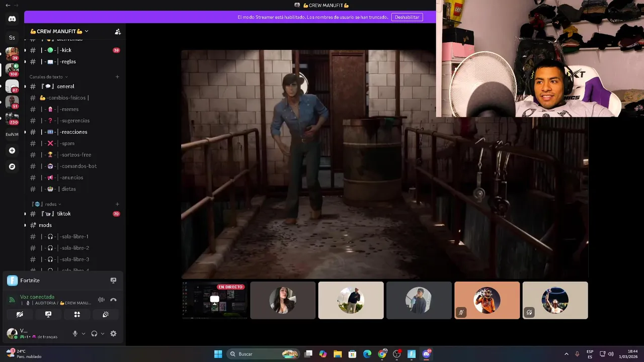Open the -kick channel

74,50
